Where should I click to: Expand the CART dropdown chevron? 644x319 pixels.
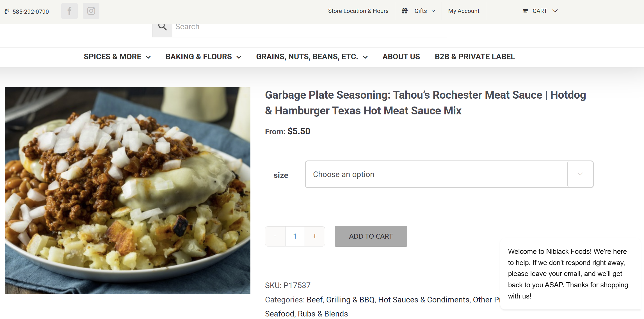coord(555,11)
